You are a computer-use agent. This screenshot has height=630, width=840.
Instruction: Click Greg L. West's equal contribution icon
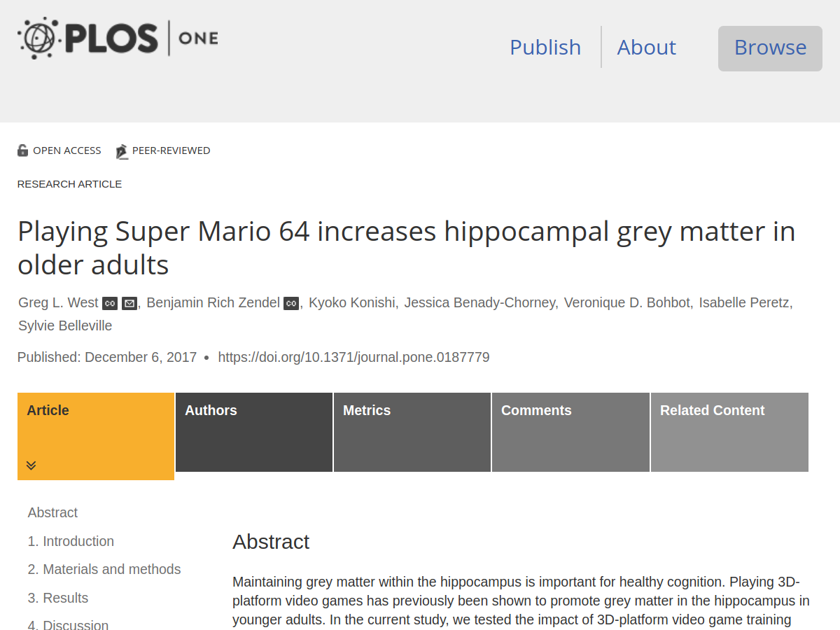[110, 303]
